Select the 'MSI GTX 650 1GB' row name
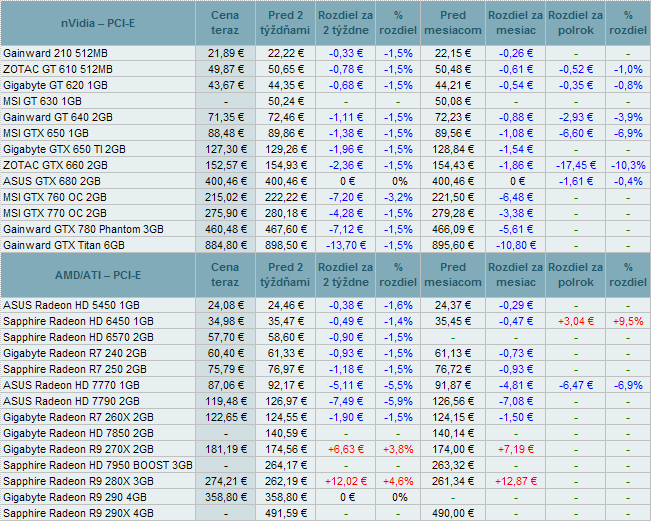651x521 pixels. pyautogui.click(x=46, y=133)
